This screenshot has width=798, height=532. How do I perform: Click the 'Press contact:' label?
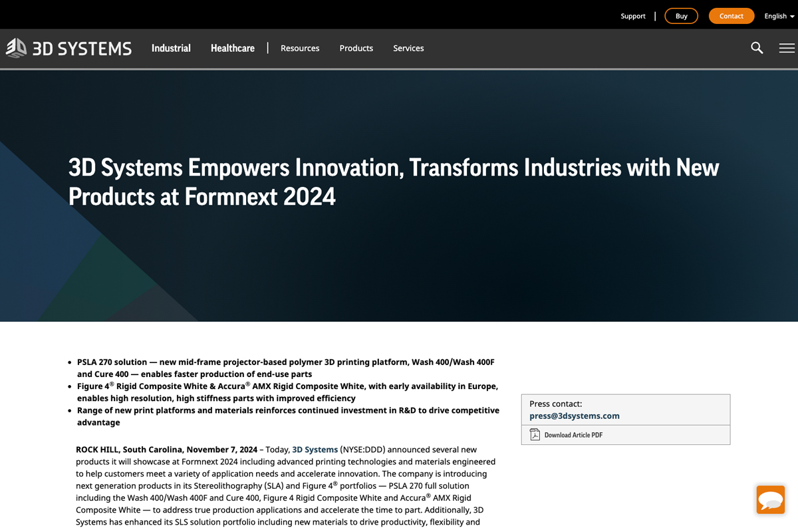point(555,404)
